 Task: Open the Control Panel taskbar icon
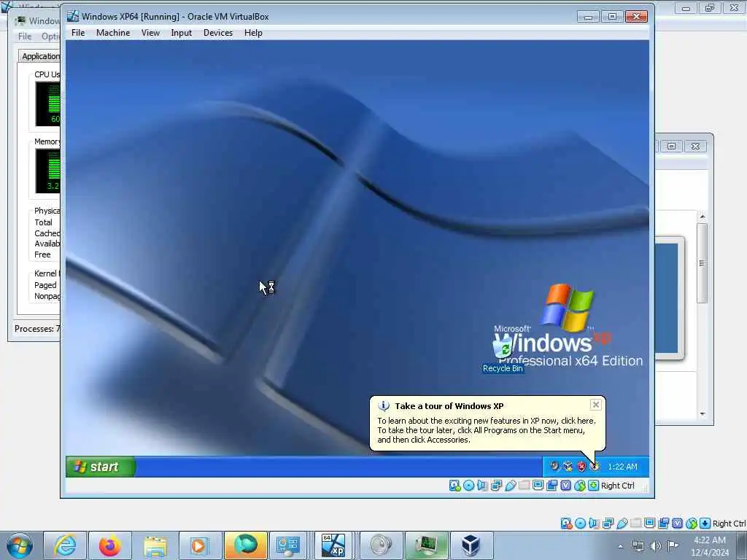[x=287, y=545]
